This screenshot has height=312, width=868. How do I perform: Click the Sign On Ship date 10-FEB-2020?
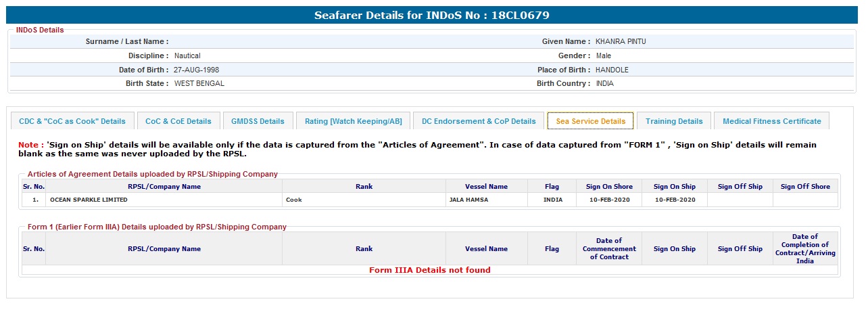pos(674,200)
